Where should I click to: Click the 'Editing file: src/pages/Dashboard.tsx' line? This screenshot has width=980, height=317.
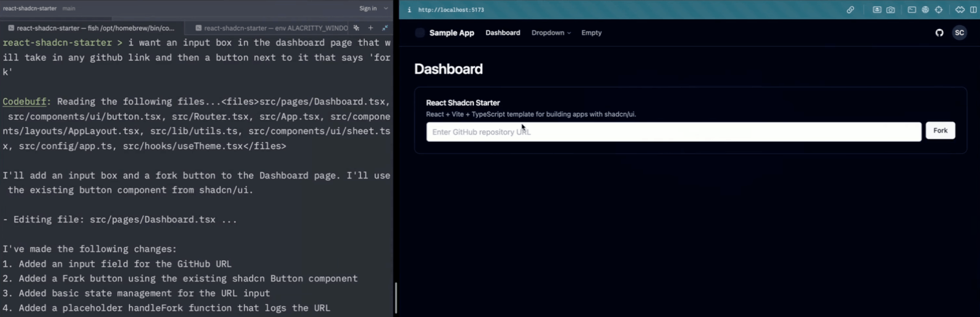point(120,219)
